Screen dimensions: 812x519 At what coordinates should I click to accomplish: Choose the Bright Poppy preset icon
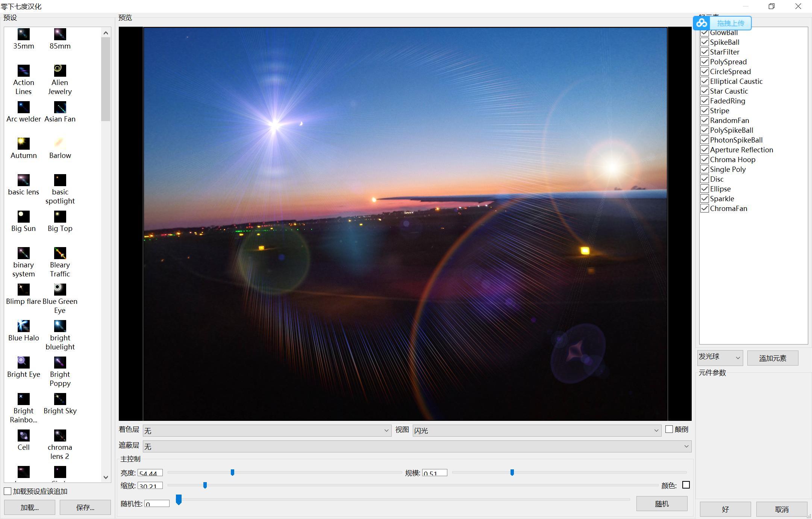click(x=60, y=363)
